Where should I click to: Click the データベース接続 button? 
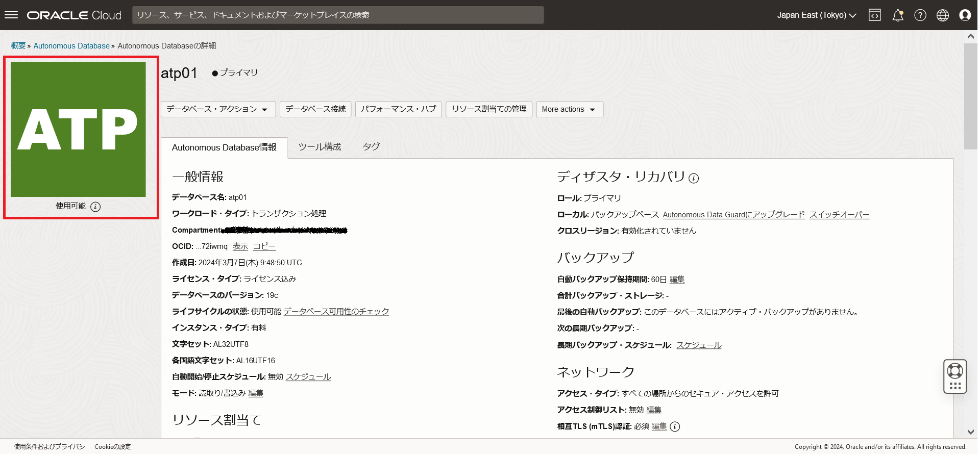(315, 109)
